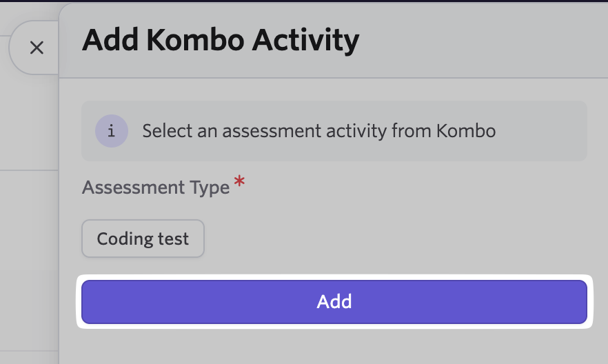The width and height of the screenshot is (608, 364).
Task: Click the purple Add button
Action: coord(334,302)
